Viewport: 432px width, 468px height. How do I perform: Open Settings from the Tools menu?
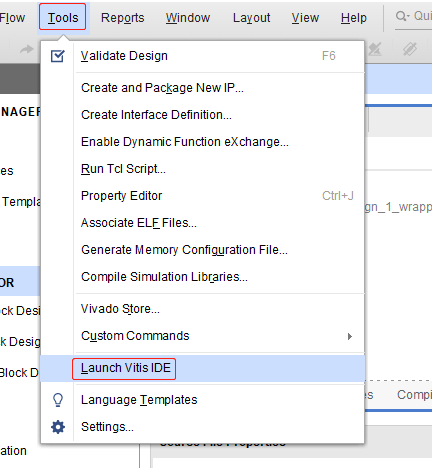point(202,427)
